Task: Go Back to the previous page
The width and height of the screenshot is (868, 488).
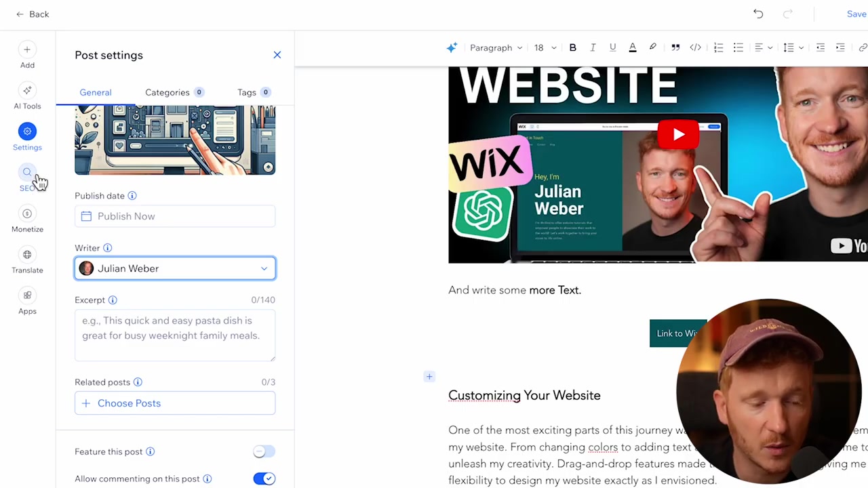Action: click(x=33, y=14)
